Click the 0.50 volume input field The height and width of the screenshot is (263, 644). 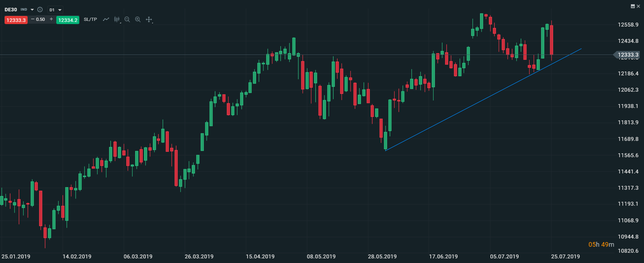41,19
